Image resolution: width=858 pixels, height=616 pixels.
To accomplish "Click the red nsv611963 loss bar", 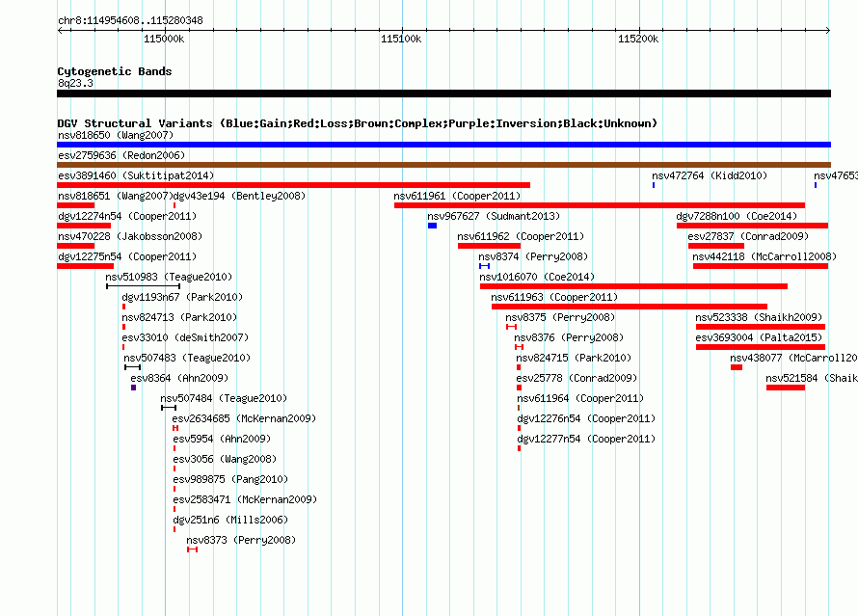I will pos(630,307).
